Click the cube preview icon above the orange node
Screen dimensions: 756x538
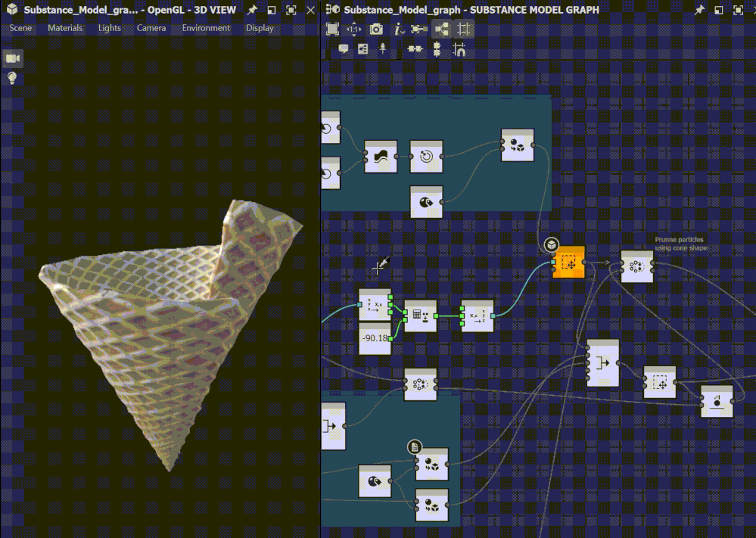(552, 244)
